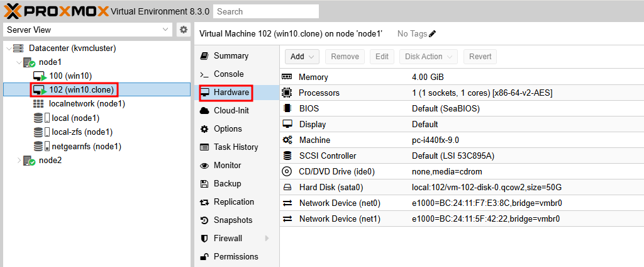Select the net0 e1000=BC:24:11:F7:E3:8C value

487,203
